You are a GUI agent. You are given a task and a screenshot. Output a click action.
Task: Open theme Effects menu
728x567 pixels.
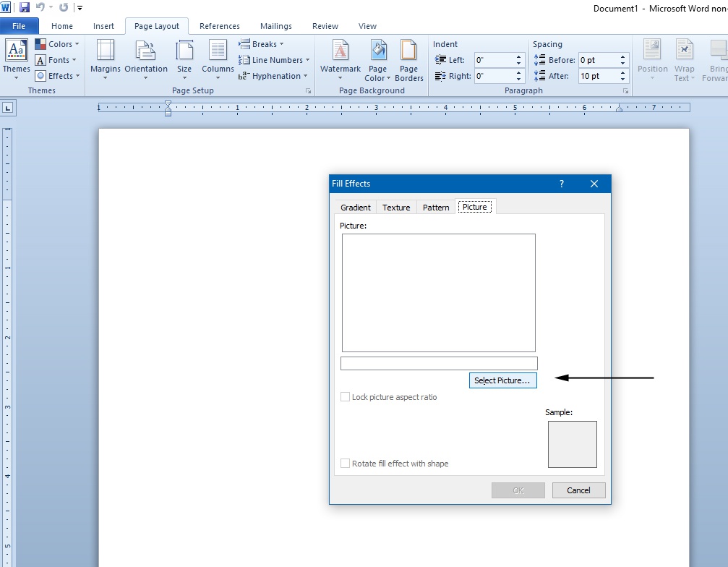pyautogui.click(x=58, y=76)
